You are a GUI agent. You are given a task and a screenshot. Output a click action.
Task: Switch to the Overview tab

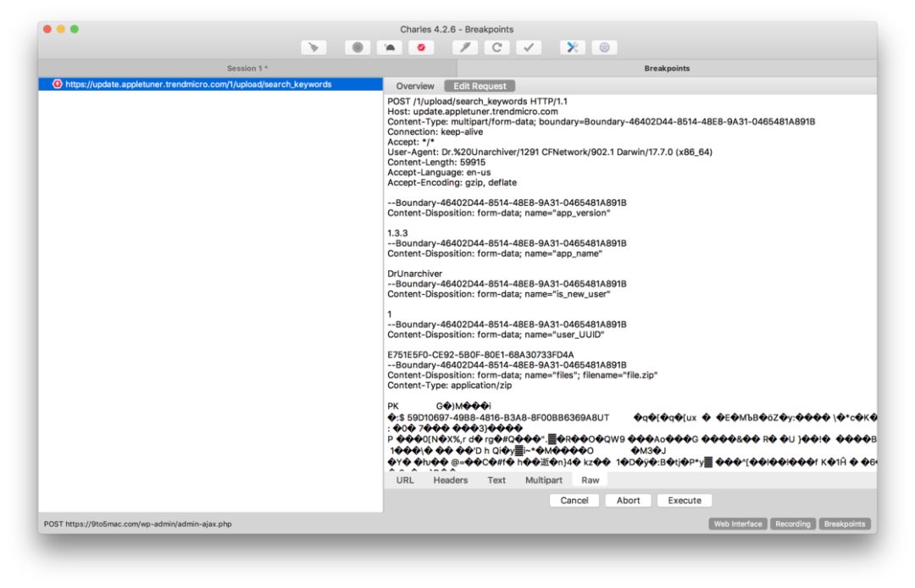(415, 86)
